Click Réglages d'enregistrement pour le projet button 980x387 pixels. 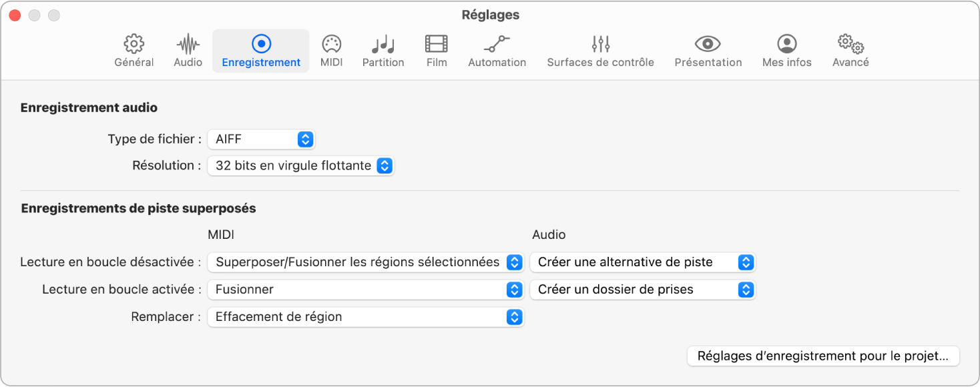point(822,356)
